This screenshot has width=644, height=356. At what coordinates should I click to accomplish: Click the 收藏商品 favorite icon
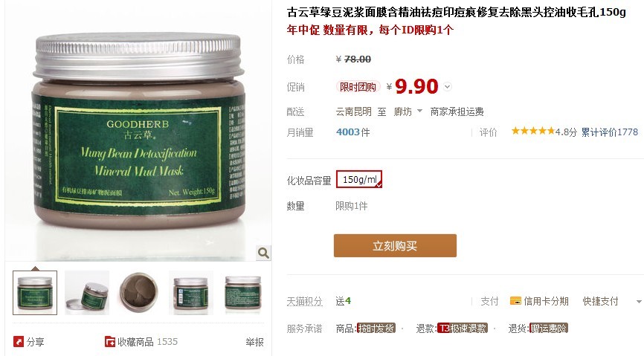(110, 341)
